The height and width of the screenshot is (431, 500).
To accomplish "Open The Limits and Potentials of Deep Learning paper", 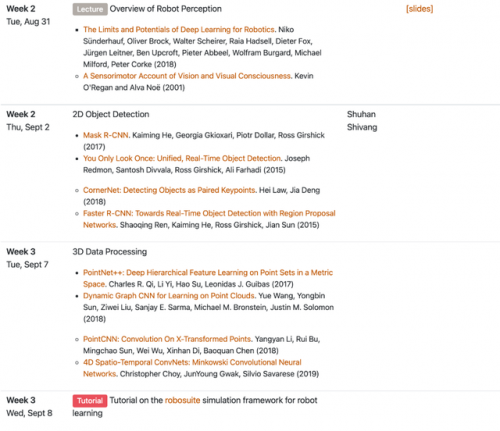I will 179,29.
